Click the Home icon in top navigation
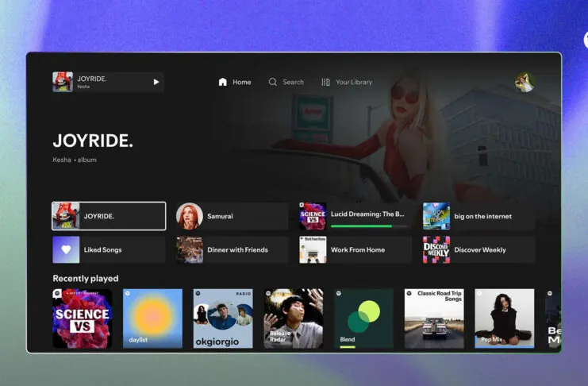 (x=223, y=82)
